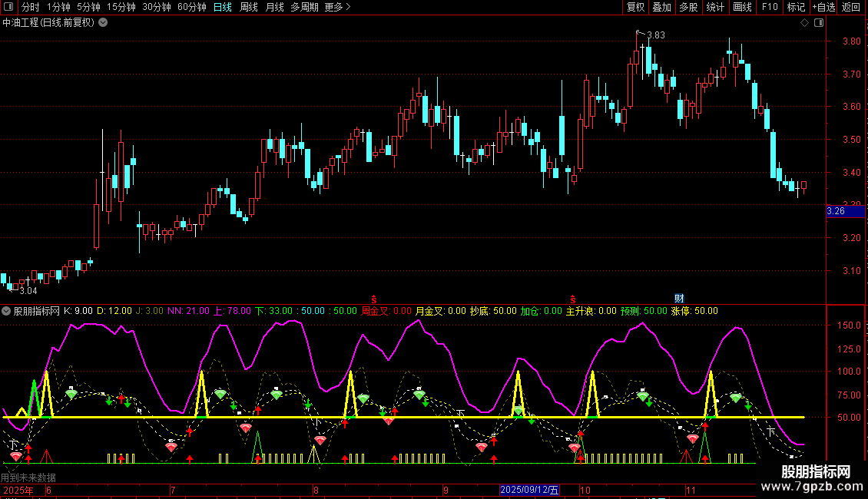This screenshot has height=499, width=868.
Task: Expand the 中油工程 chart title dropdown
Action: (103, 23)
